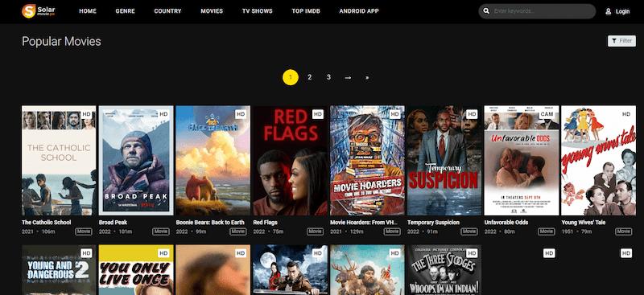Screen dimensions: 644x295
Task: Click the HD badge on Young Wives' Tale
Action: (626, 114)
